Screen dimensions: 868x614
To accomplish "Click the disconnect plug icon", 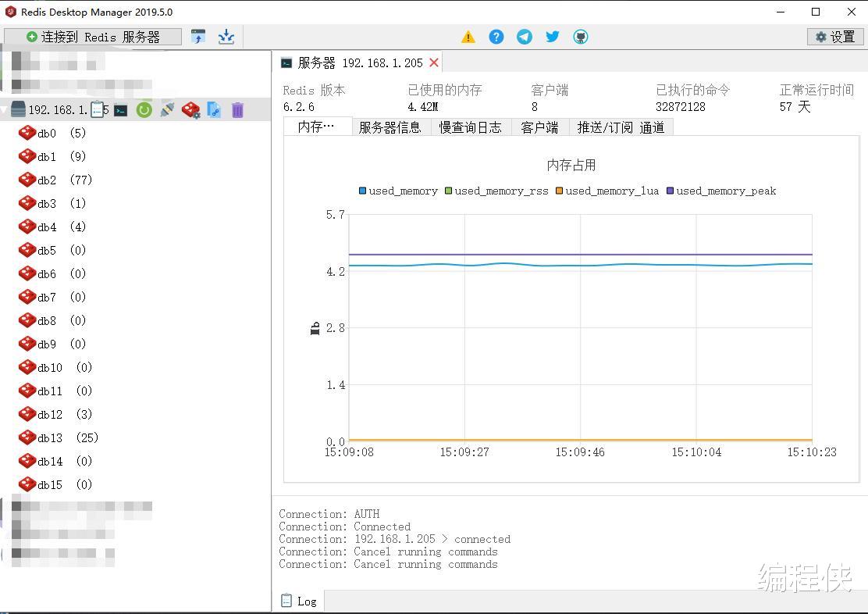I will tap(167, 109).
